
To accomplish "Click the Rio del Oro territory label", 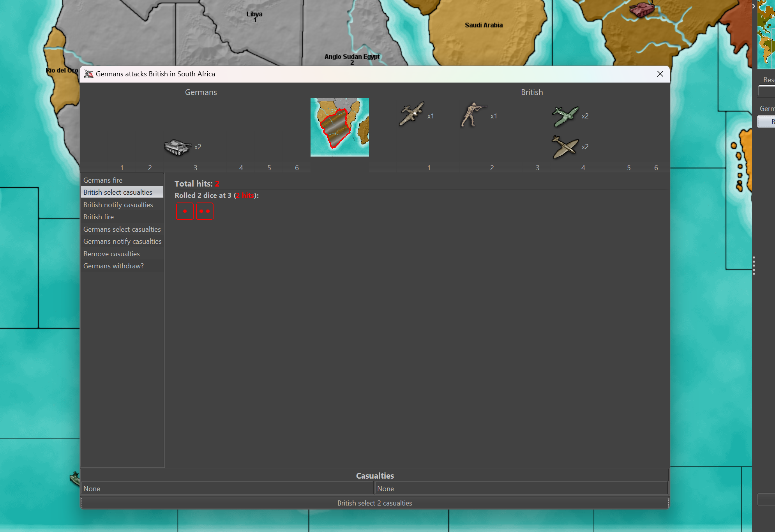I will point(62,70).
